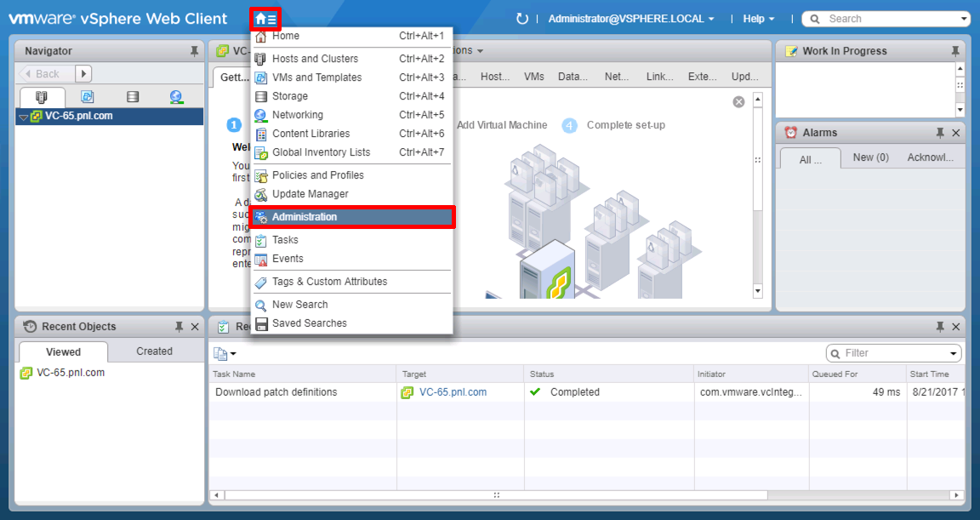
Task: Click the refresh icon in the header
Action: click(521, 19)
